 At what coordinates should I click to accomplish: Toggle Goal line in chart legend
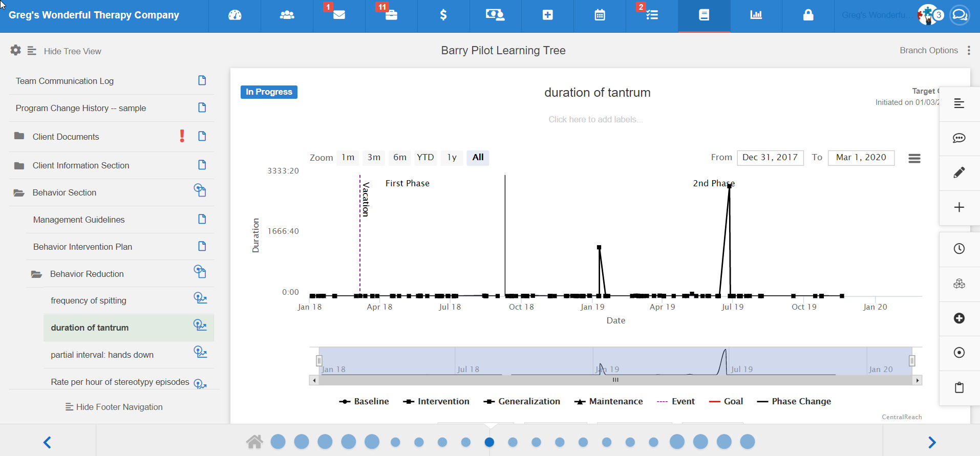726,402
